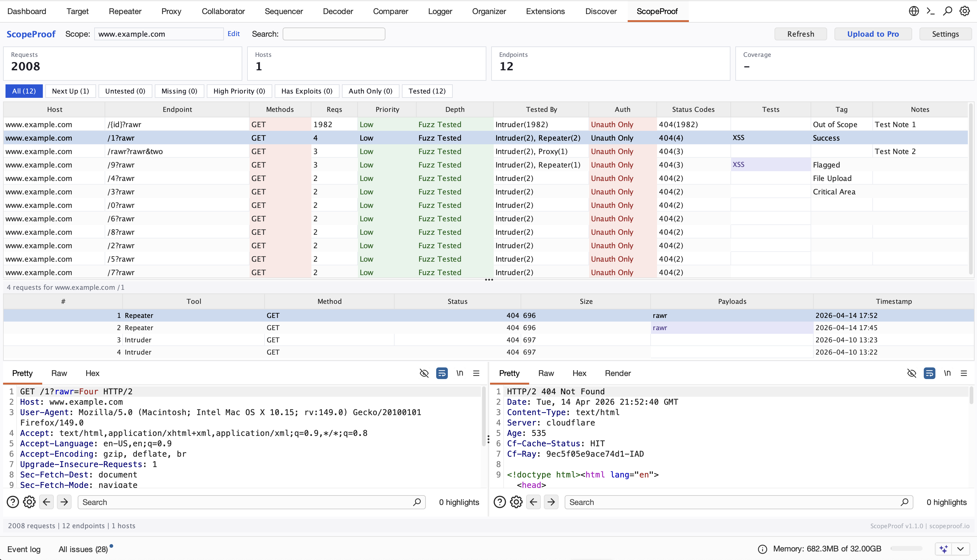Sort request list by Tool header
977x560 pixels.
pyautogui.click(x=194, y=301)
